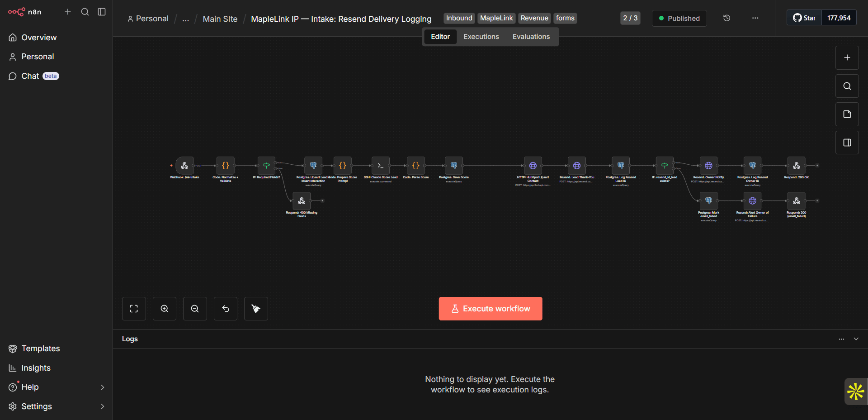Zoom out of the workflow canvas
Viewport: 868px width, 420px height.
(195, 309)
